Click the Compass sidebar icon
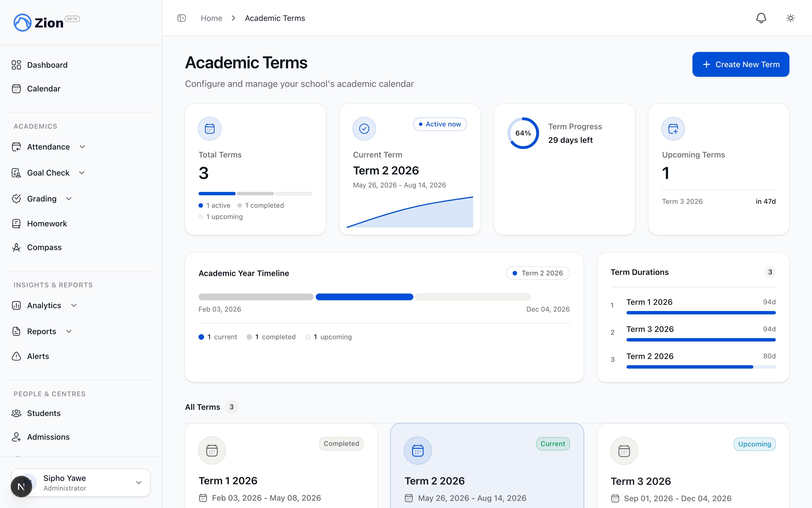The width and height of the screenshot is (812, 508). (16, 247)
